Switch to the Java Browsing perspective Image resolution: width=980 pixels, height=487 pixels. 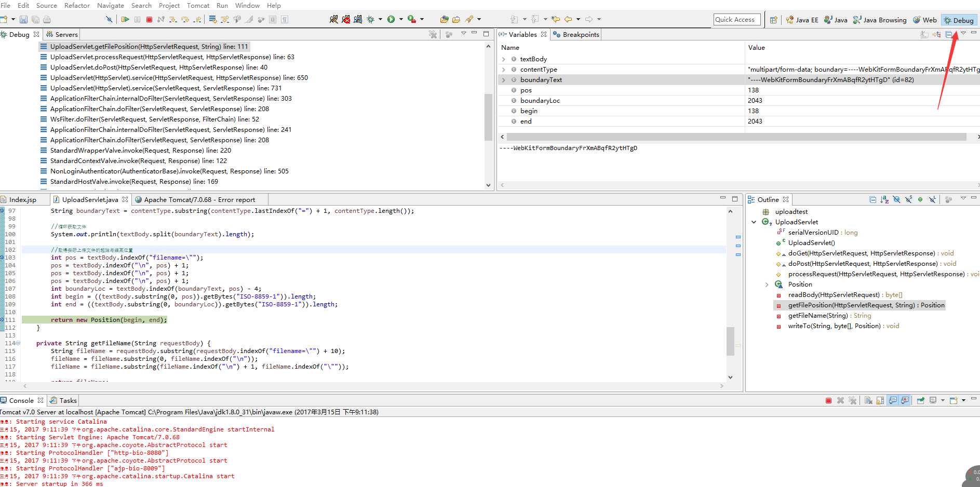click(x=880, y=20)
